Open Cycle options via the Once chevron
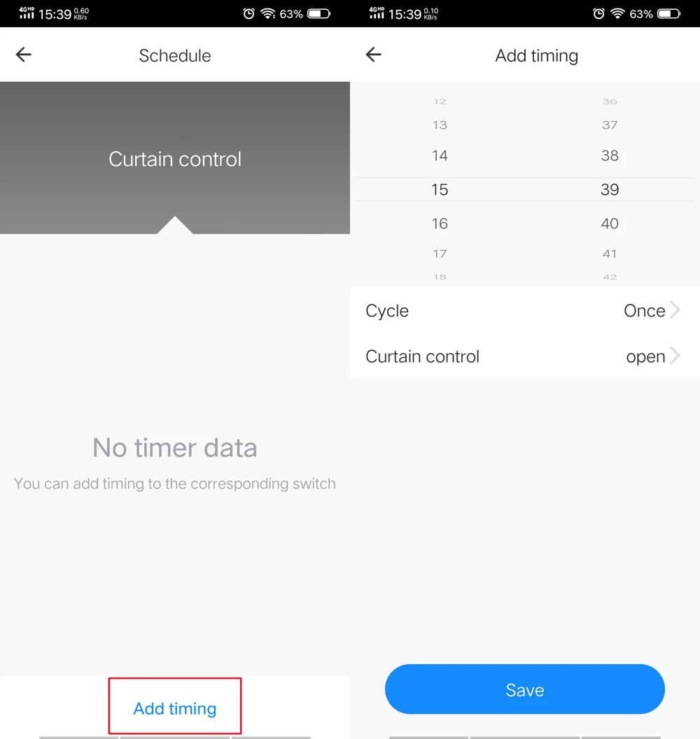Image resolution: width=700 pixels, height=739 pixels. pos(675,311)
